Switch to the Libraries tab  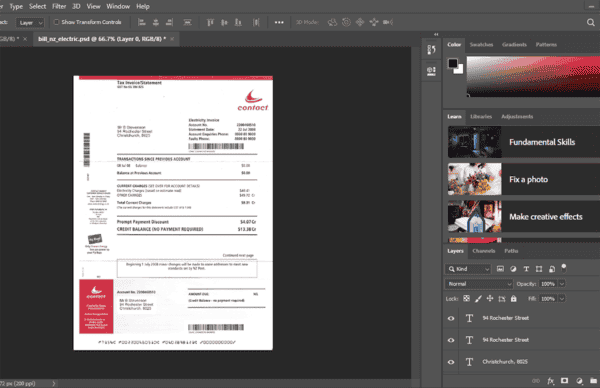pos(481,116)
